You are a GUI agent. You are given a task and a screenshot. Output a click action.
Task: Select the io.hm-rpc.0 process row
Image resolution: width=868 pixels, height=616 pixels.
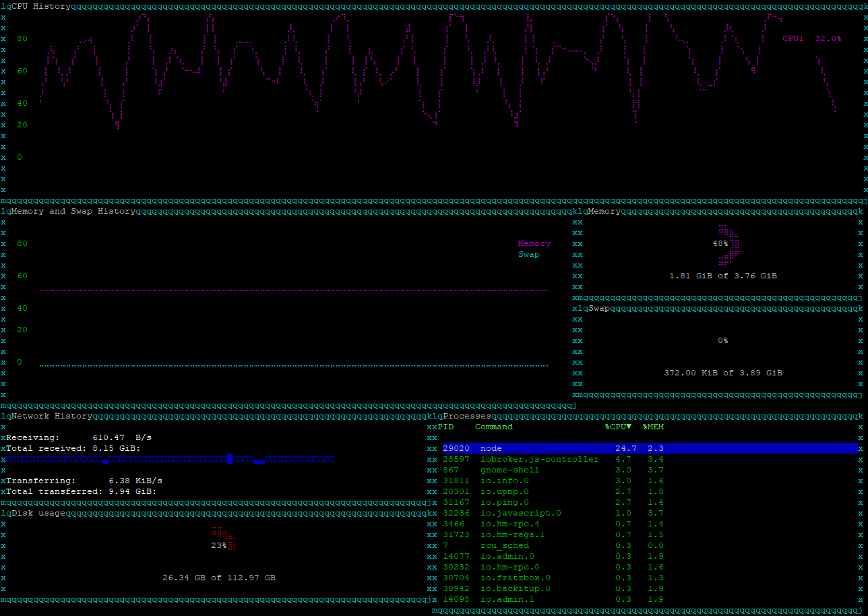(650, 567)
